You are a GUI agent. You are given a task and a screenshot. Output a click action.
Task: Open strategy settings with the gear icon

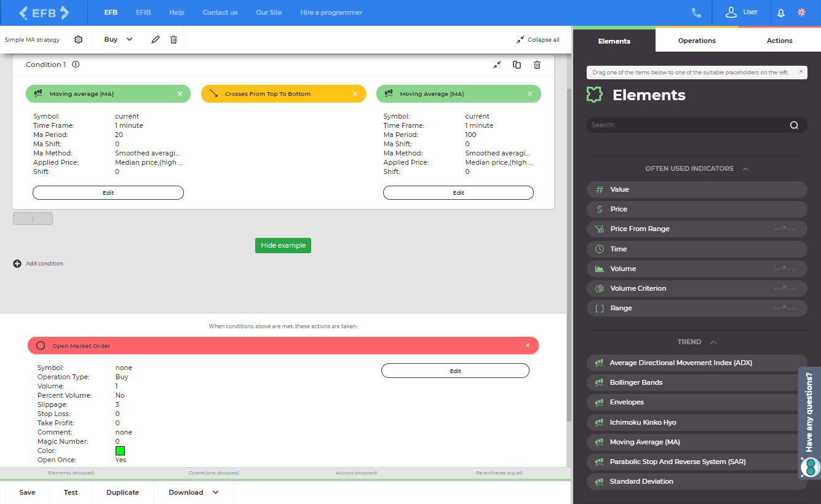tap(78, 39)
